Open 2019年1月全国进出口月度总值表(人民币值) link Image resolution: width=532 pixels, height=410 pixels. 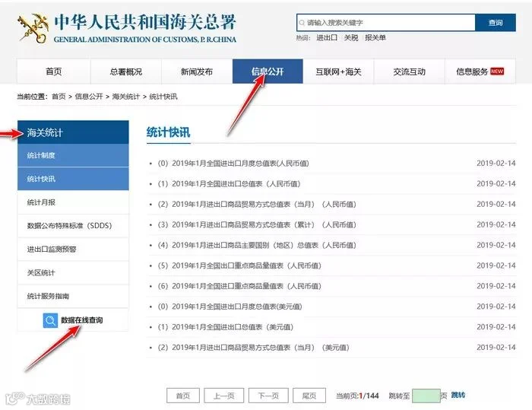click(240, 164)
